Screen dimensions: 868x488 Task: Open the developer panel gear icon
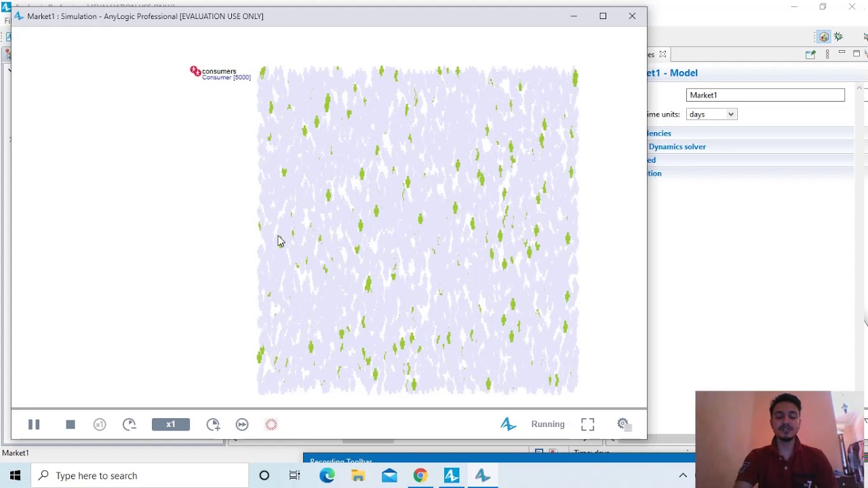(x=624, y=424)
